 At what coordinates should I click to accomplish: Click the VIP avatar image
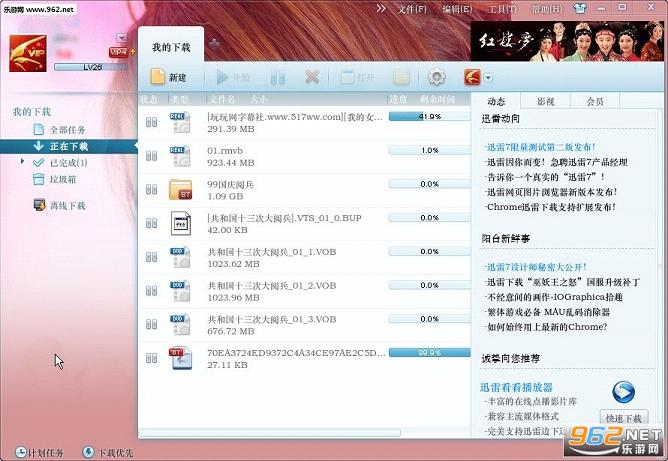tap(28, 53)
